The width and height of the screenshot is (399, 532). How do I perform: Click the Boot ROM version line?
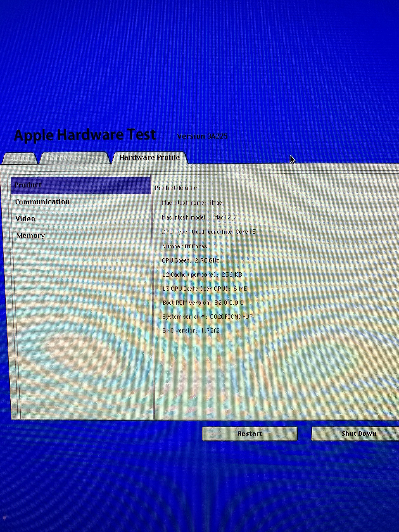pos(203,303)
